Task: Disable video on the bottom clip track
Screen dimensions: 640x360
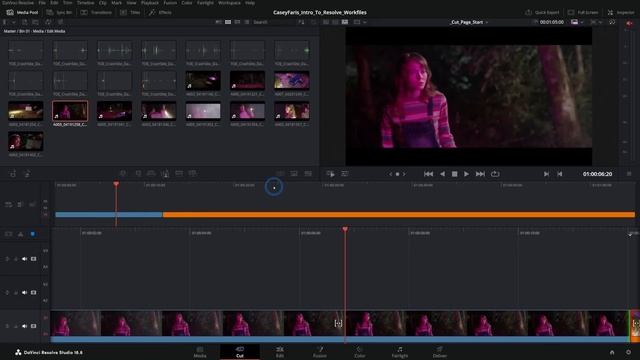Action: [33, 326]
